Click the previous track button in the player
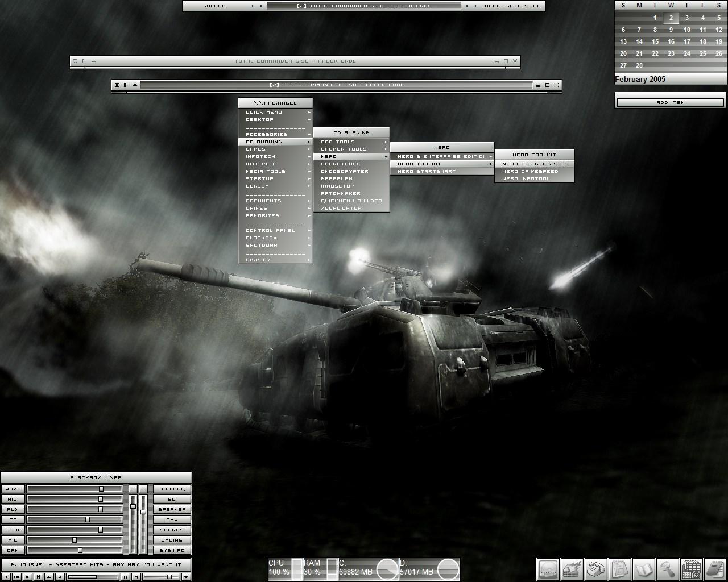Image resolution: width=728 pixels, height=582 pixels. coord(6,577)
